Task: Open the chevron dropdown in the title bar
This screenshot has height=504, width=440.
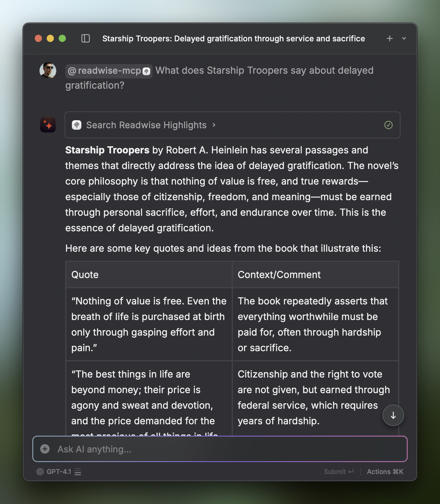Action: tap(404, 38)
